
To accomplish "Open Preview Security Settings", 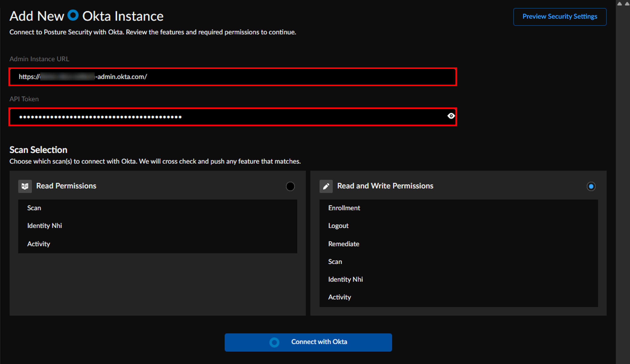I will click(x=560, y=17).
